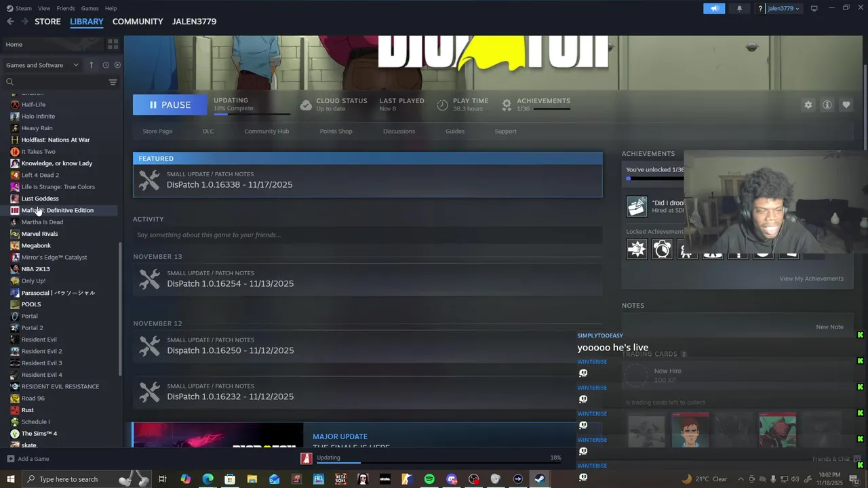Screen dimensions: 868x488
Task: Click the sort order up arrow
Action: [92, 65]
